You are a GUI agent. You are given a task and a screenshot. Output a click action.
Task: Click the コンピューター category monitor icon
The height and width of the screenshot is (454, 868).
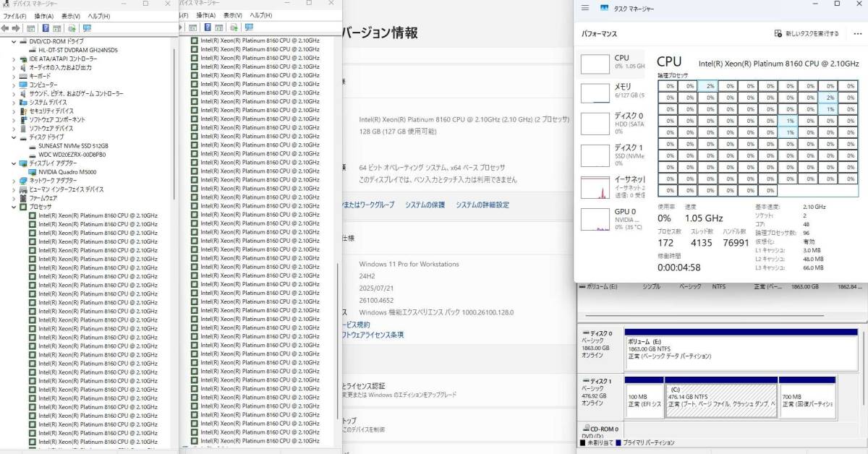23,85
